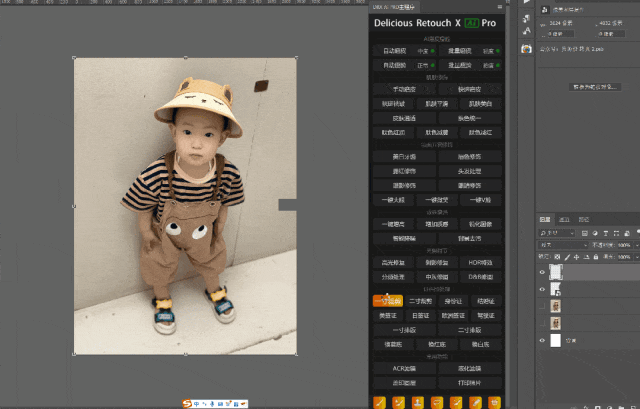
Task: Open the layer kind filter dropdown
Action: pyautogui.click(x=557, y=233)
